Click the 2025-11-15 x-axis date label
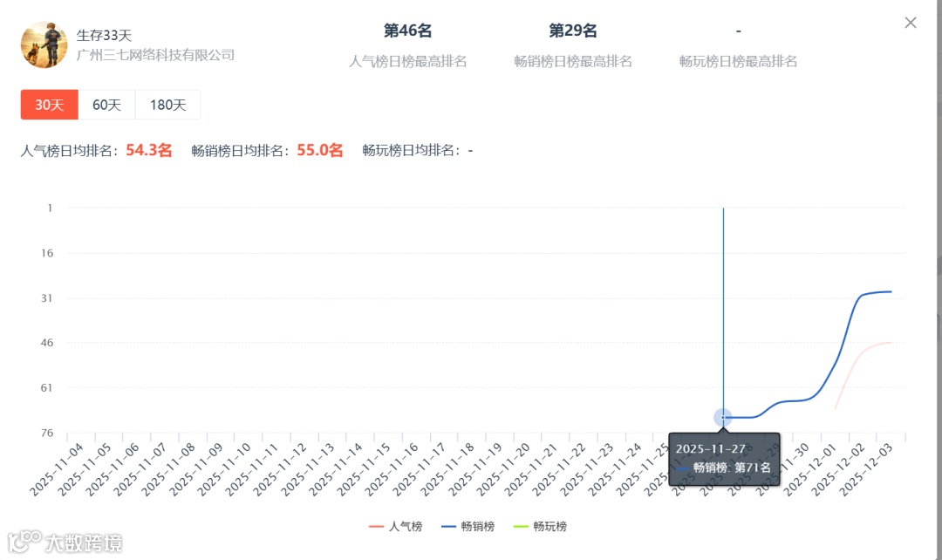The image size is (942, 560). 364,469
